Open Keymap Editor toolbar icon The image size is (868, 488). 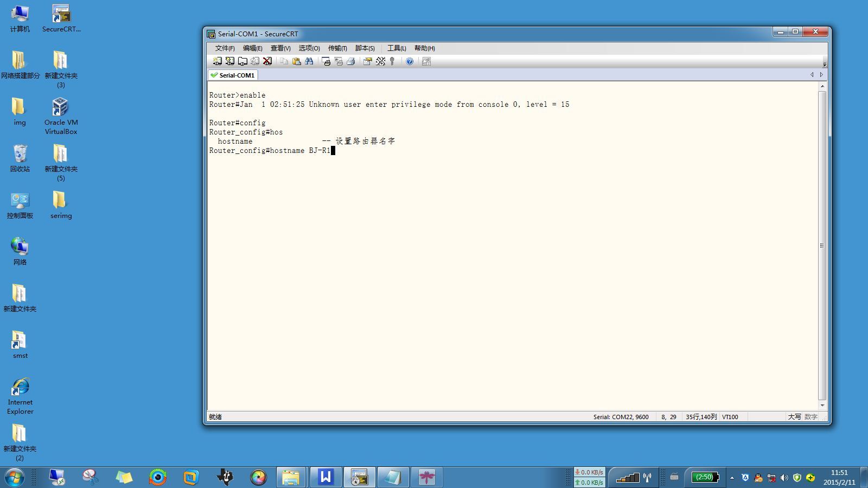pos(380,61)
